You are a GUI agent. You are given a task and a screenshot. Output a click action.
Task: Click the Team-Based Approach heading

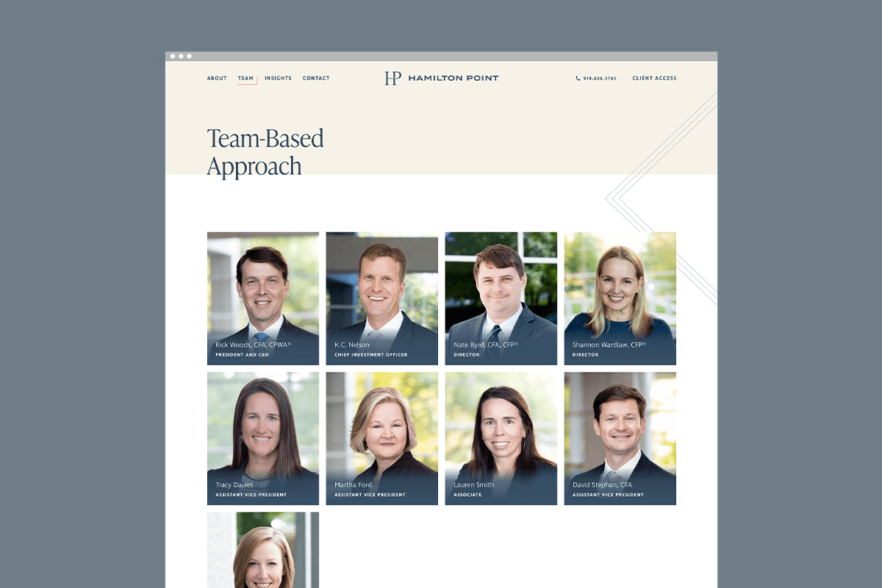tap(265, 152)
